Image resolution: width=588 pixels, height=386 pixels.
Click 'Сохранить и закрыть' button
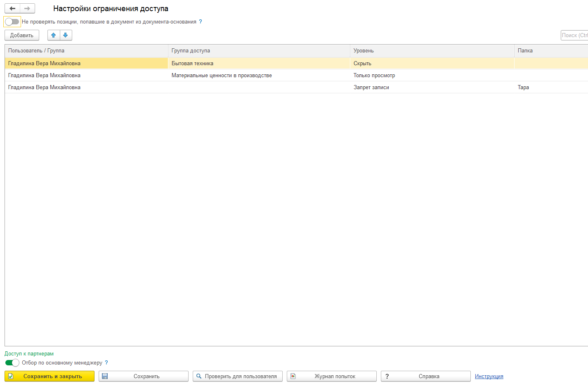(x=50, y=376)
